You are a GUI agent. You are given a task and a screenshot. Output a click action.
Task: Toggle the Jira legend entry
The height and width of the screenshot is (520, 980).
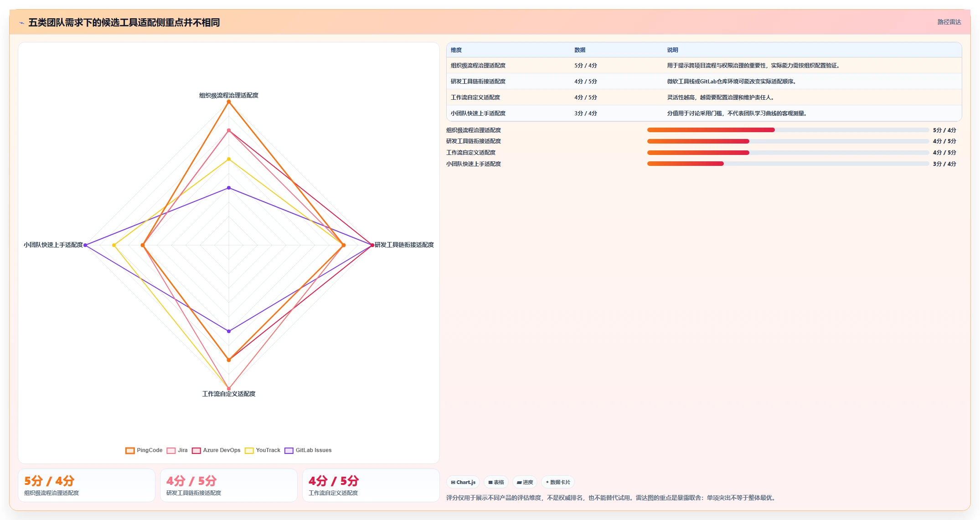(177, 450)
